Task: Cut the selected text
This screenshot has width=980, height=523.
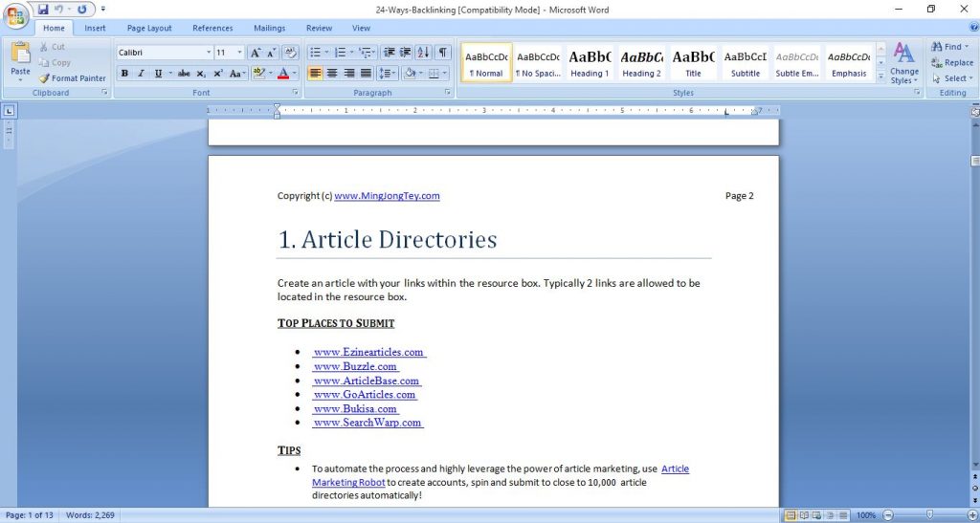Action: (52, 47)
